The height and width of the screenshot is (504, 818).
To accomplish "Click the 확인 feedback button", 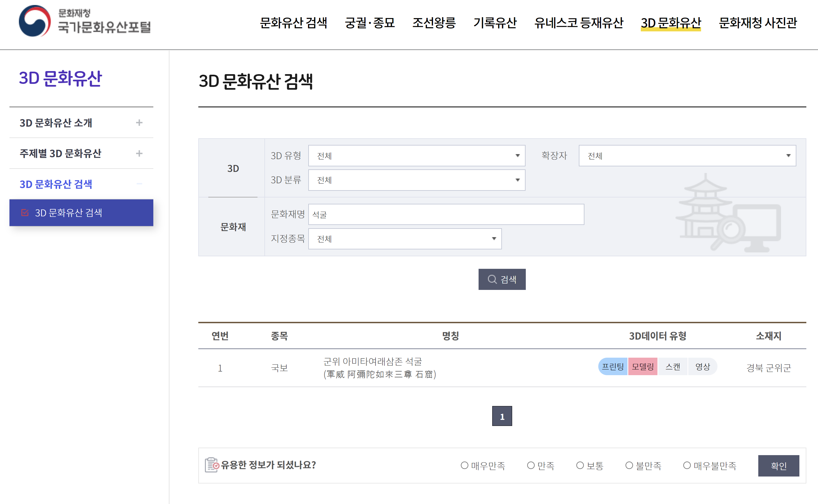I will (778, 466).
